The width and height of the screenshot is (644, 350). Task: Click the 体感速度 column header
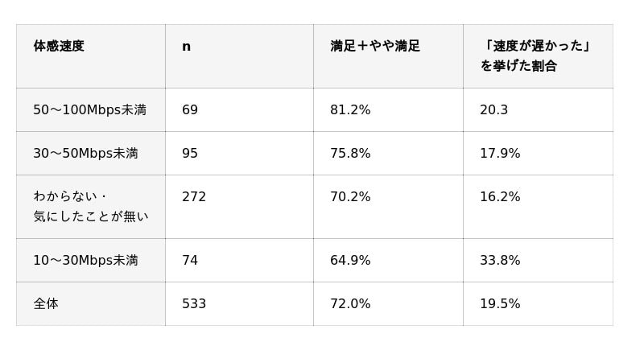91,56
